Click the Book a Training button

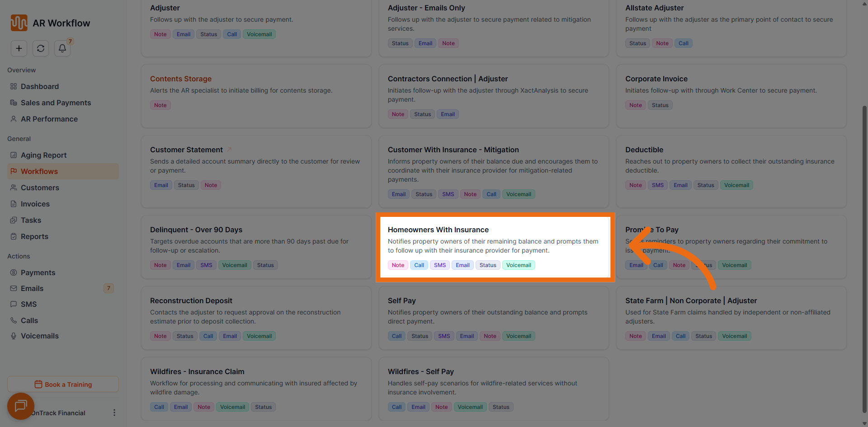[x=63, y=384]
